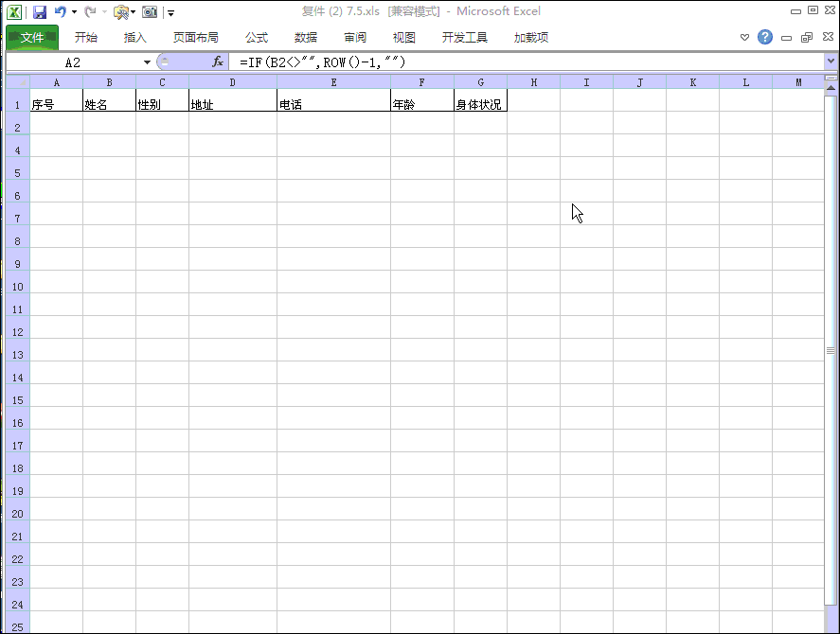Expand the formula bar with the chevron

click(831, 62)
